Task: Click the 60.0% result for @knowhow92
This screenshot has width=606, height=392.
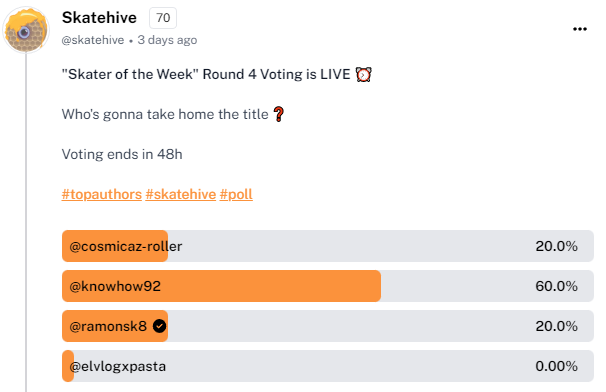Action: (556, 286)
